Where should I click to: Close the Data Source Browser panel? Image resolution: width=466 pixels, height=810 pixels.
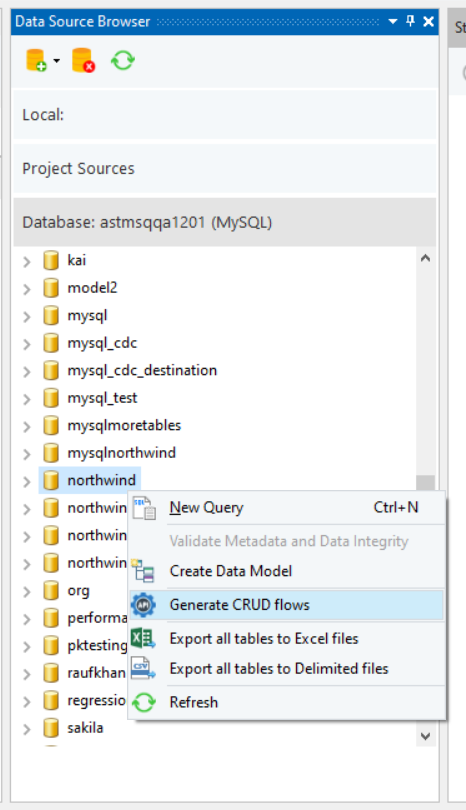click(428, 22)
